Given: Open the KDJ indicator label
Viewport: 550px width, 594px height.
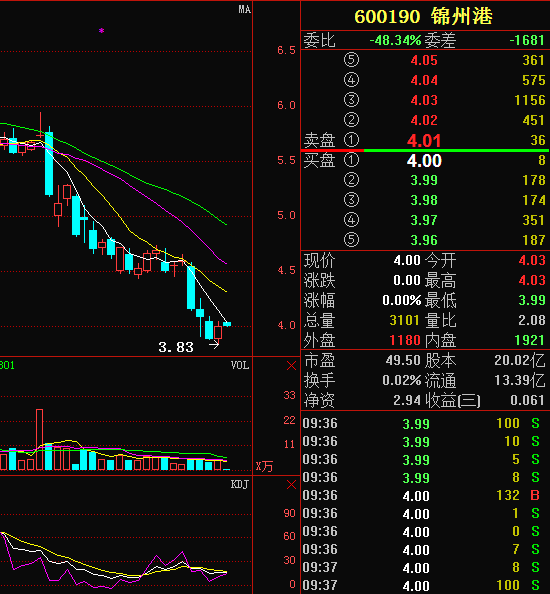Looking at the screenshot, I should (240, 485).
